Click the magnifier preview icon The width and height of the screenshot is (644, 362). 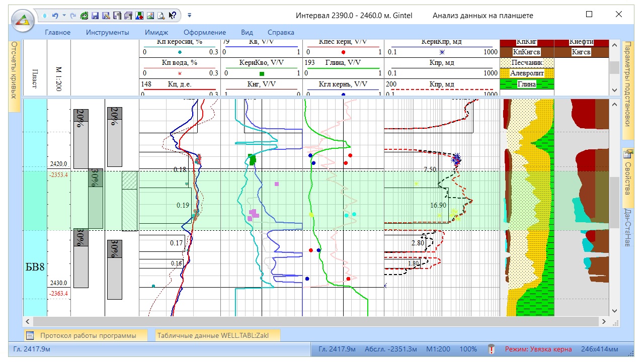coord(161,16)
